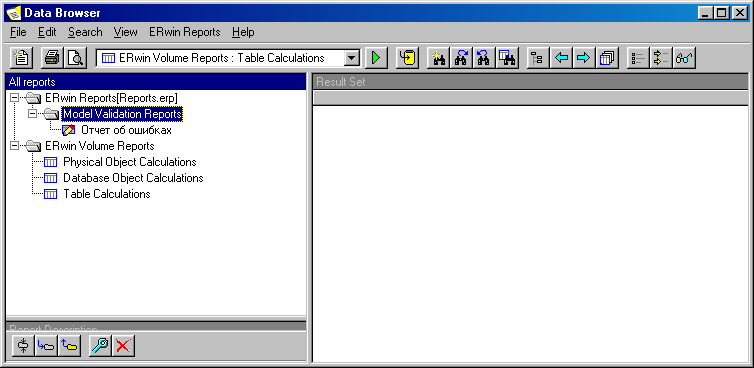Click the tree hierarchy toolbar icon
This screenshot has width=754, height=368.
538,58
